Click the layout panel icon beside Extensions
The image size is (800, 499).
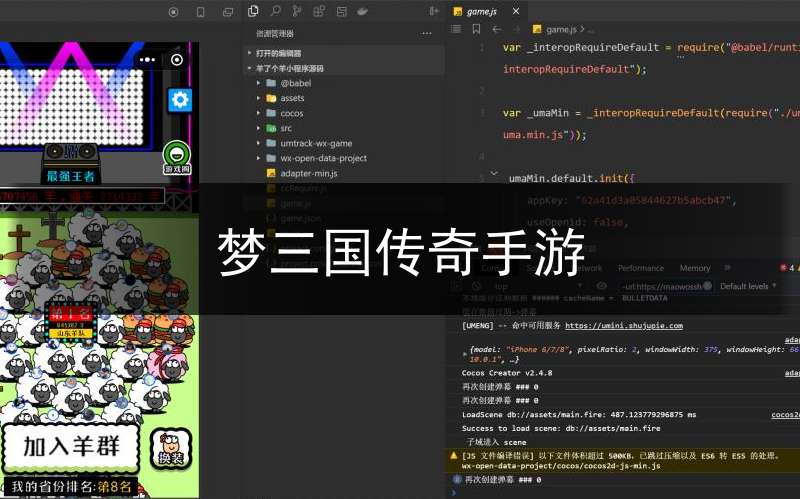tap(341, 11)
